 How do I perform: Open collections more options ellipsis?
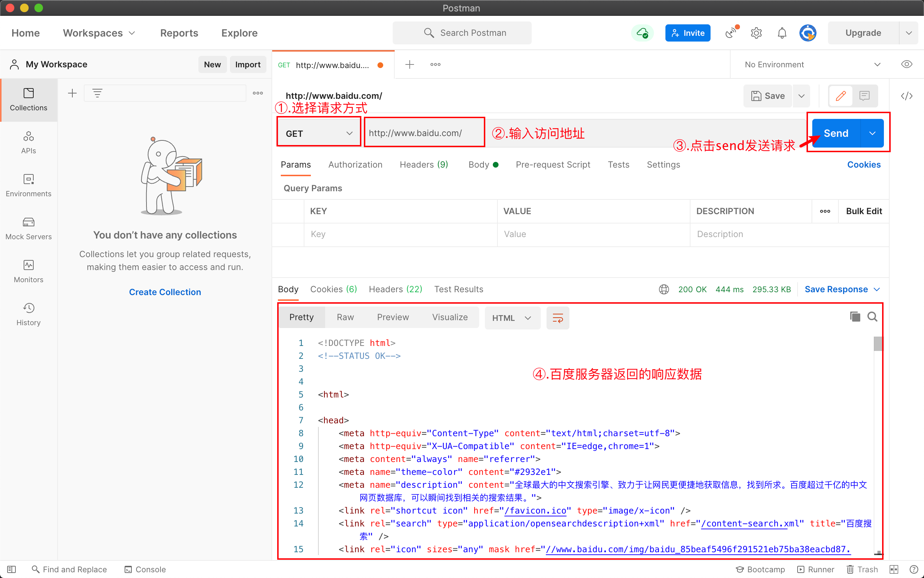[258, 93]
